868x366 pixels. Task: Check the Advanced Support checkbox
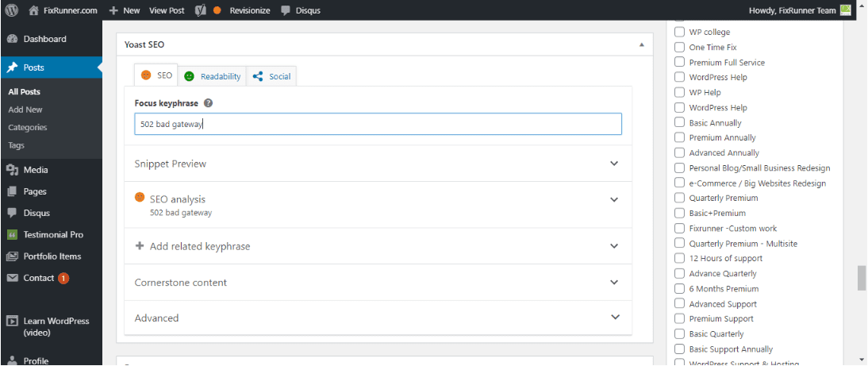(679, 304)
